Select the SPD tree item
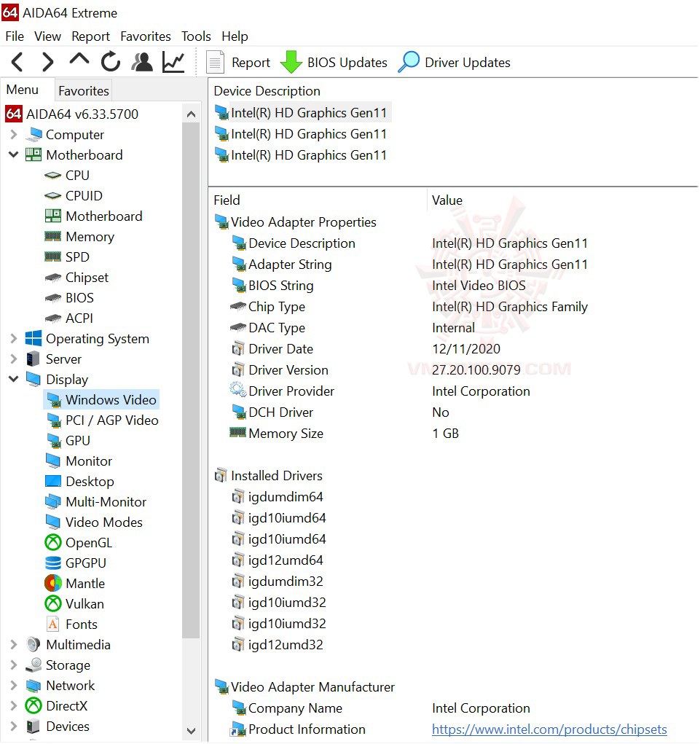Viewport: 700px width, 744px height. (67, 257)
